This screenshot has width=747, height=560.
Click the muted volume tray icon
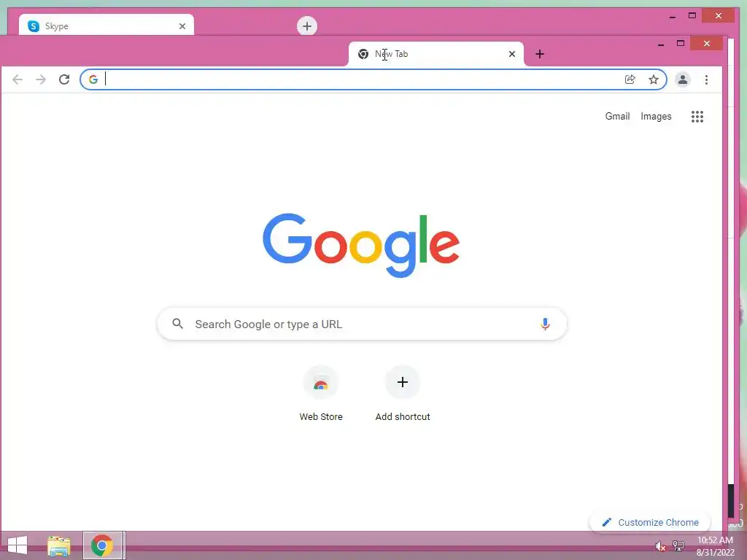click(x=659, y=546)
